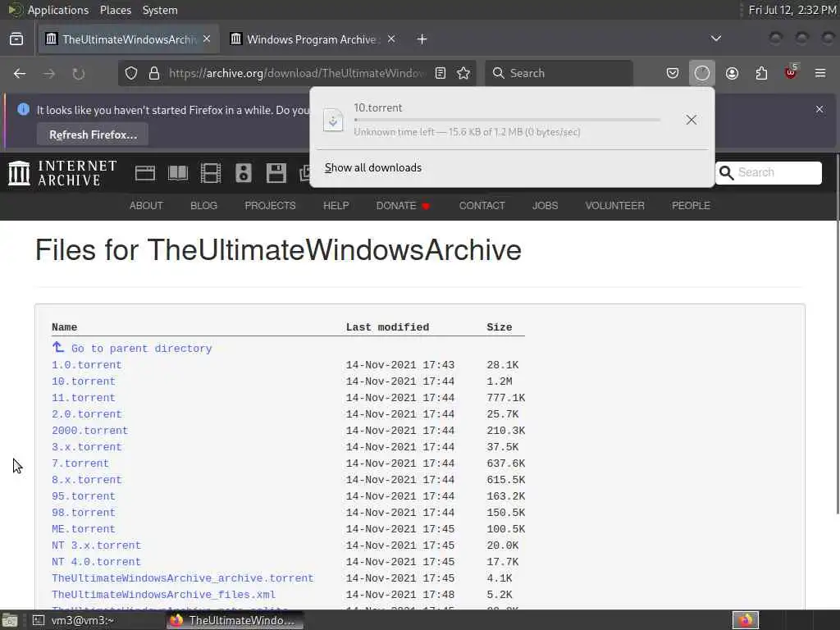Open a new tab with plus button
Image resolution: width=840 pixels, height=630 pixels.
[x=422, y=39]
